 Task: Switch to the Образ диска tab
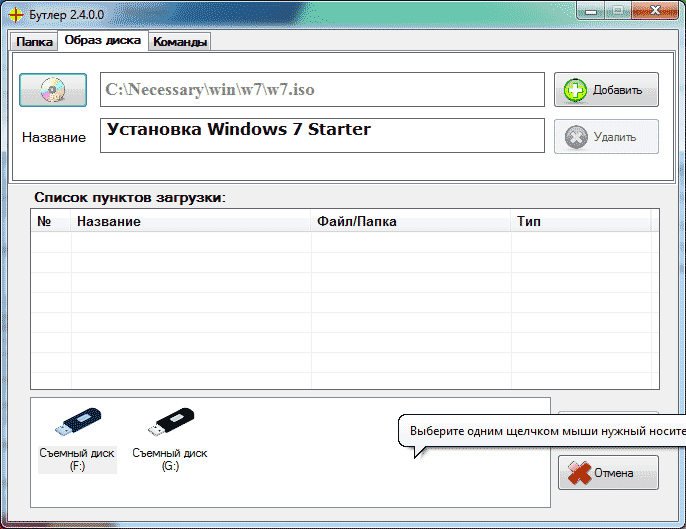click(103, 41)
